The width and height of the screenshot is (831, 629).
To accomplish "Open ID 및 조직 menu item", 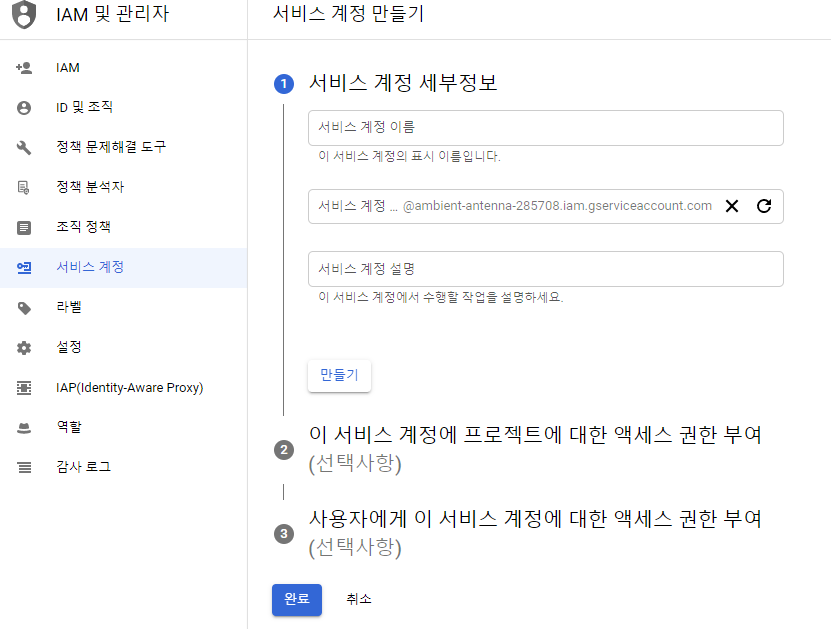I will (x=123, y=108).
